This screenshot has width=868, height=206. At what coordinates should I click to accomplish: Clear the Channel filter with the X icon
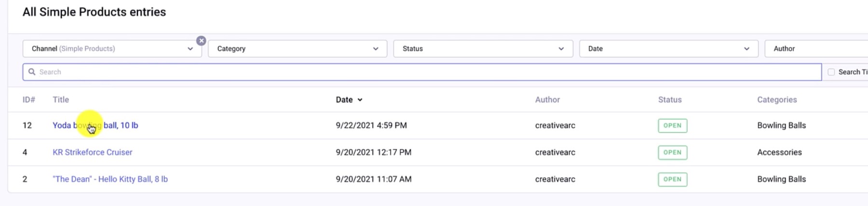[202, 41]
